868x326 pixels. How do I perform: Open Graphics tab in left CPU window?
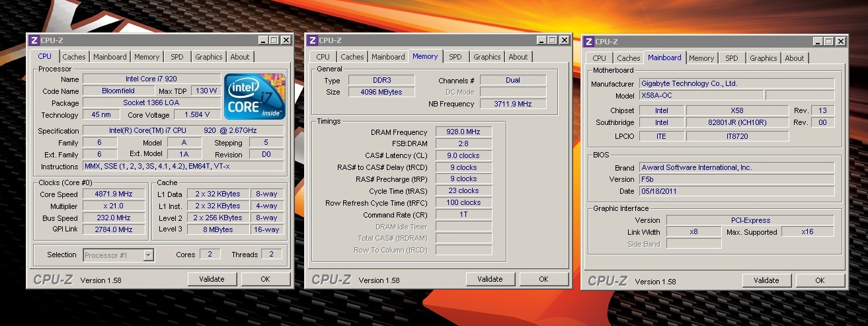pyautogui.click(x=209, y=57)
